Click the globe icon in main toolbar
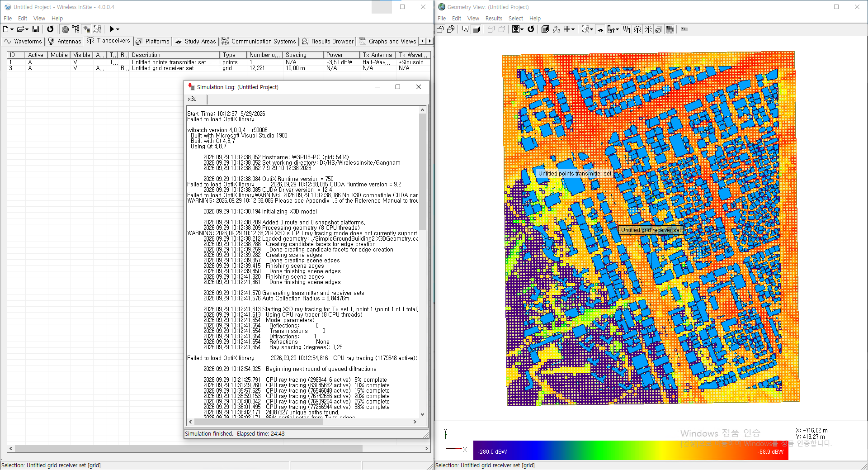 (x=66, y=29)
